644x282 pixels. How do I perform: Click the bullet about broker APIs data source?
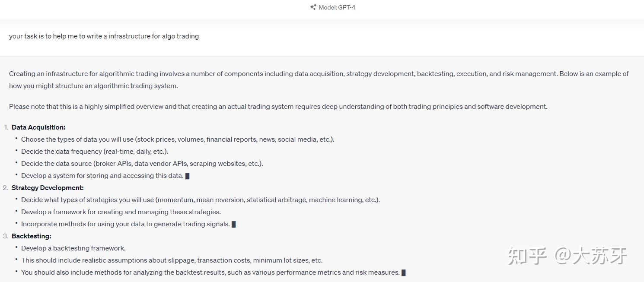click(x=142, y=164)
